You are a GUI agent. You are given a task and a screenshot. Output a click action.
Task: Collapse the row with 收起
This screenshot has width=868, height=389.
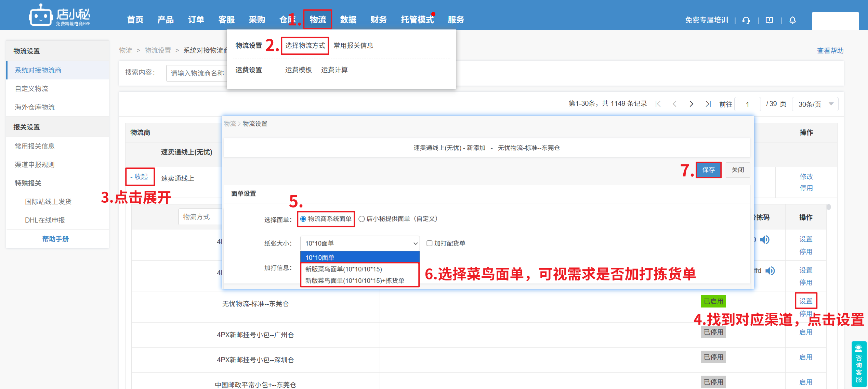point(140,177)
